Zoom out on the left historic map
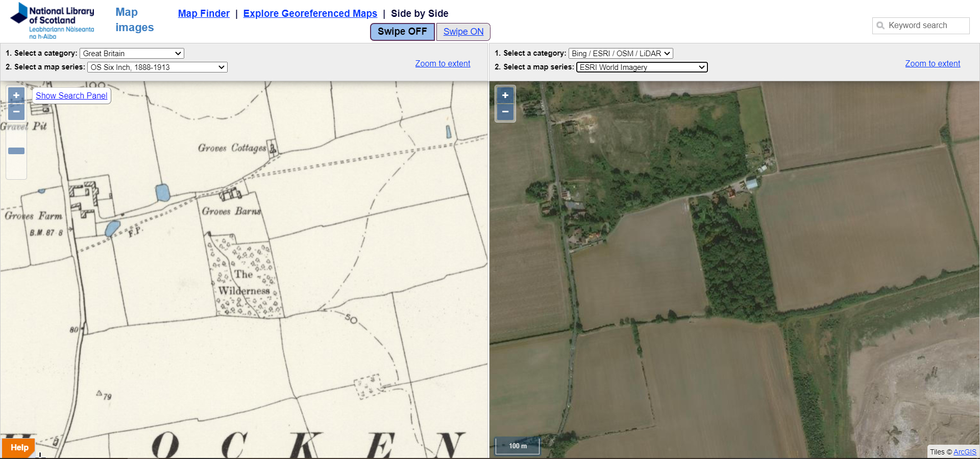This screenshot has height=459, width=980. click(16, 111)
